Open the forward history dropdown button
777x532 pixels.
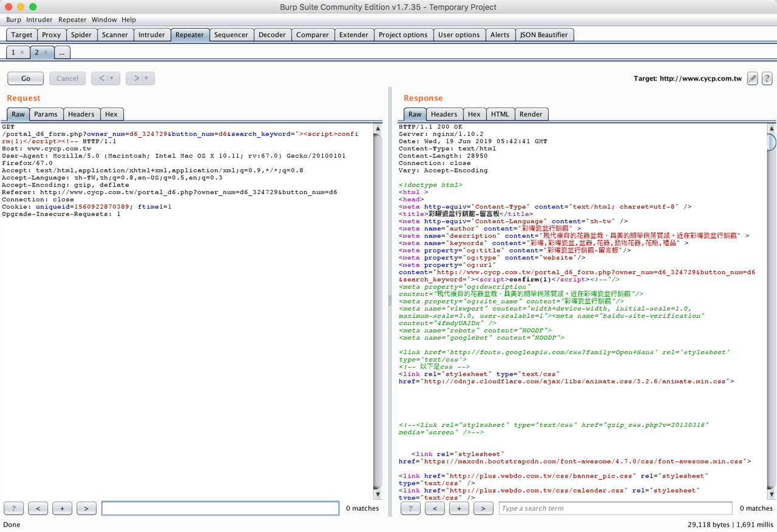pyautogui.click(x=140, y=78)
